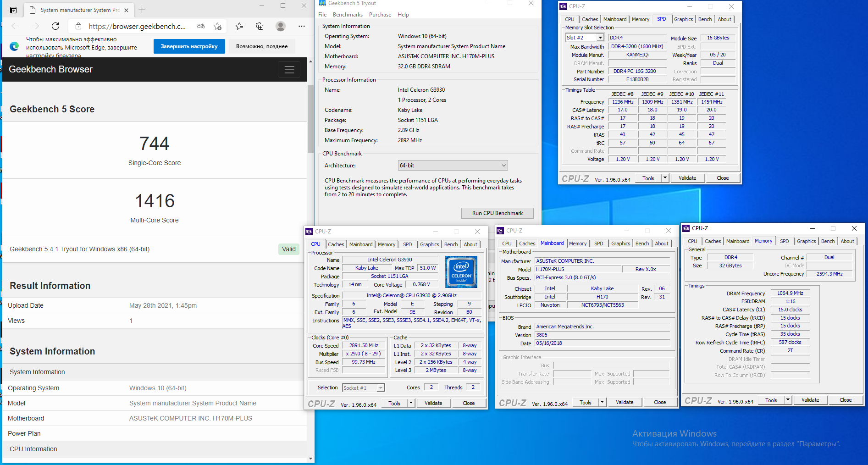Open Edge settings and more menu
Screen dimensions: 868x465
pyautogui.click(x=301, y=26)
